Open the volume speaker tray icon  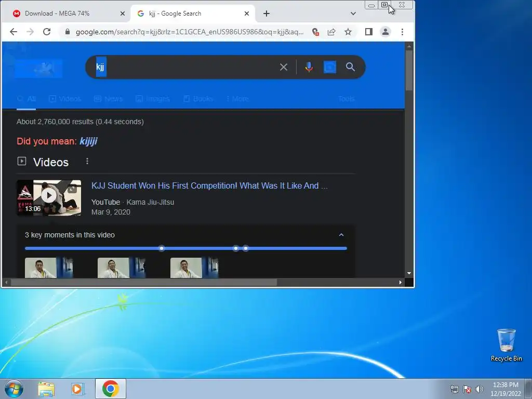(480, 389)
